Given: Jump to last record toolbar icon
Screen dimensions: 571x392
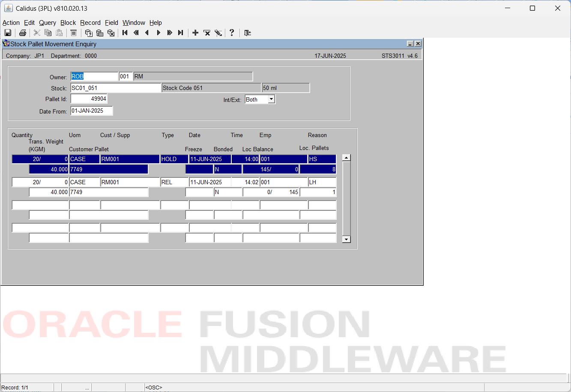Looking at the screenshot, I should (x=181, y=33).
